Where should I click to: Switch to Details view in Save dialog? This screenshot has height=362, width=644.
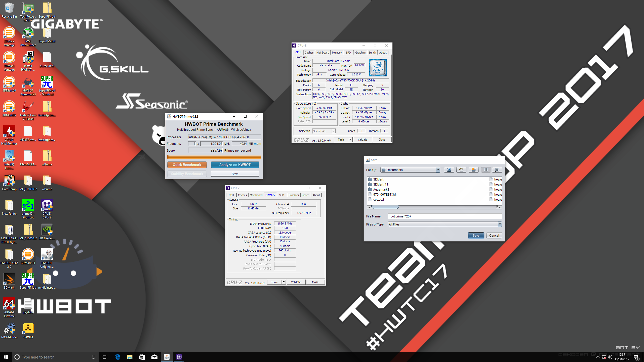[x=497, y=170]
